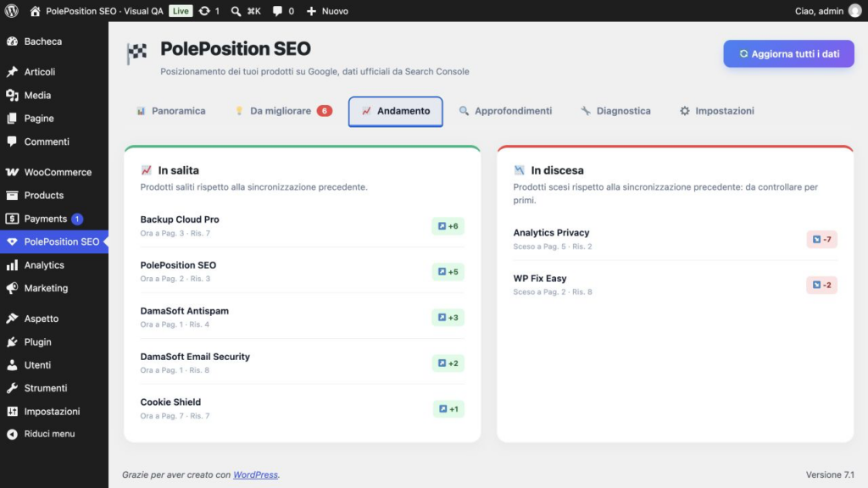
Task: Select the Andamento tab
Action: 395,111
